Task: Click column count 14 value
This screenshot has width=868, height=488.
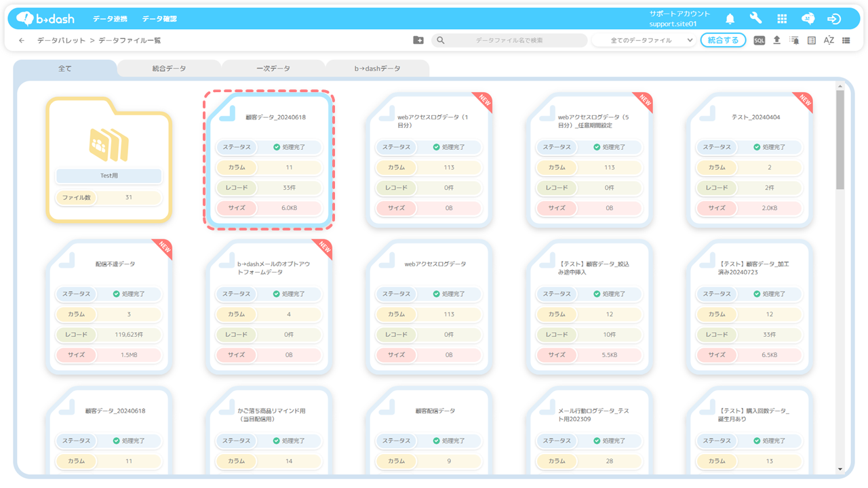Action: coord(289,462)
